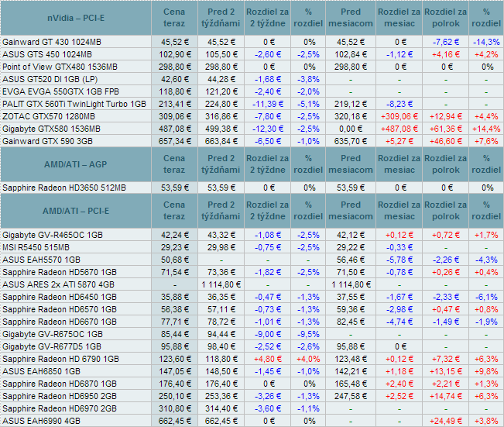504x427 pixels.
Task: Click the +4,80 € two-week difference cell
Action: coord(268,359)
